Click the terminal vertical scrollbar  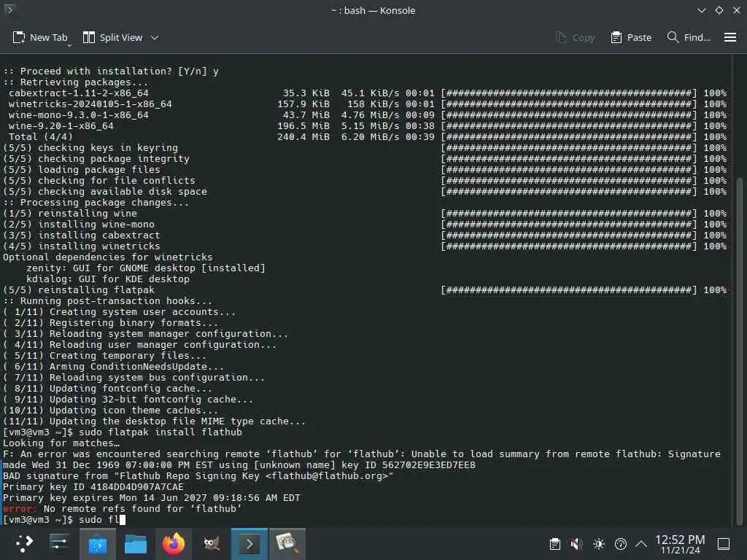coord(740,350)
